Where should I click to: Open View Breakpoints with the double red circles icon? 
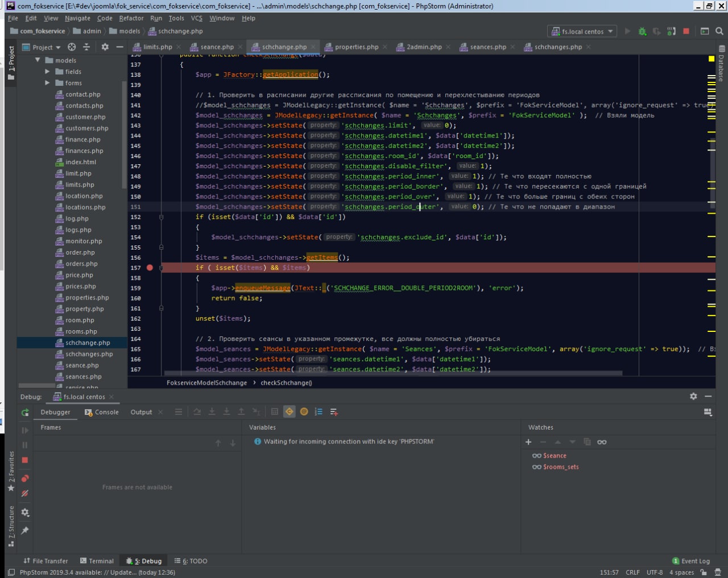25,479
